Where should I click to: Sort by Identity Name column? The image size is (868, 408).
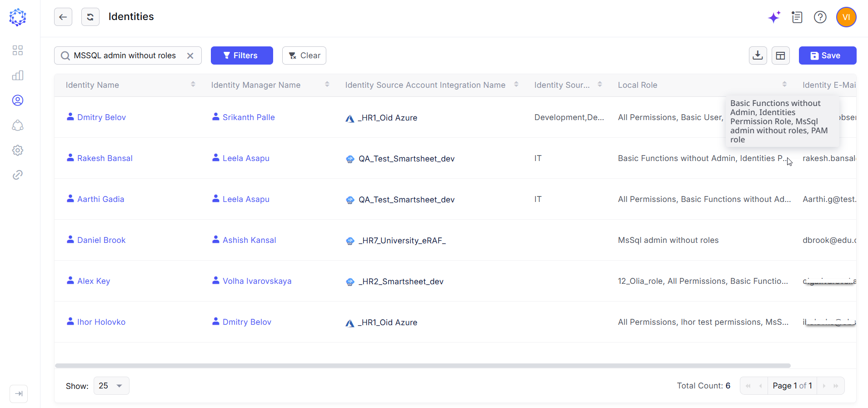(x=193, y=85)
